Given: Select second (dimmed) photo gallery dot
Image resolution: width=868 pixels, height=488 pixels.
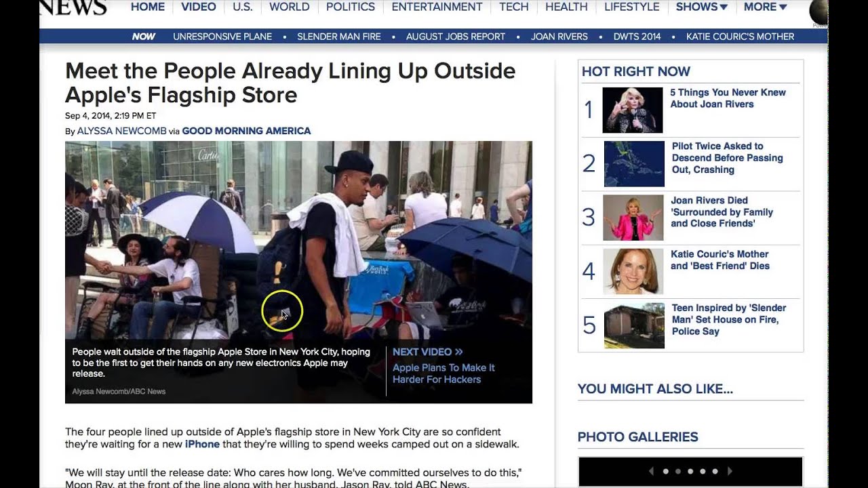Looking at the screenshot, I should coord(677,471).
